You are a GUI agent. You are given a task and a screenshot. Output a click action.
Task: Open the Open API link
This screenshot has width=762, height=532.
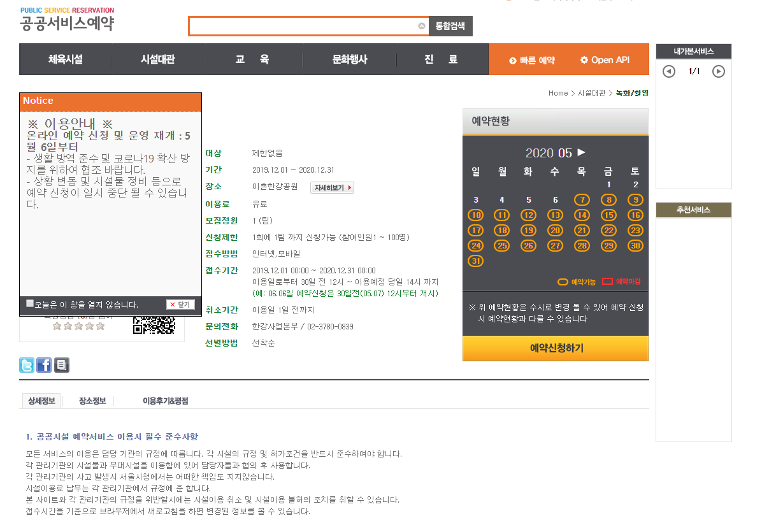click(605, 60)
